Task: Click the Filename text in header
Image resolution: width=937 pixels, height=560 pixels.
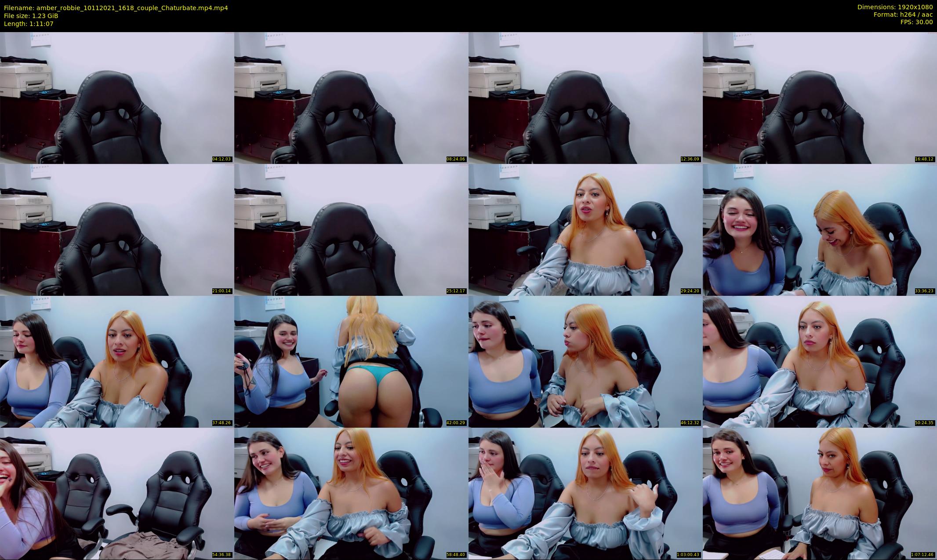Action: point(116,8)
